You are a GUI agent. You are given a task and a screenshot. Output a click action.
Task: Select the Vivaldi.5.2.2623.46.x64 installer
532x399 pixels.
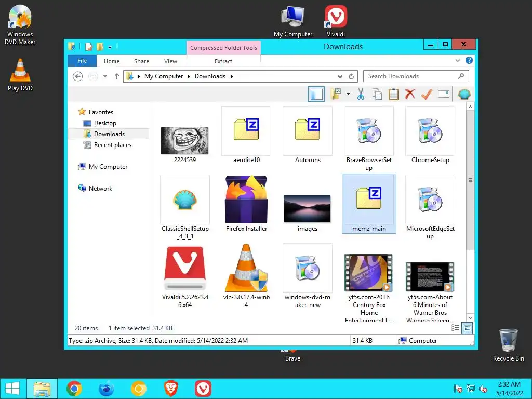(x=185, y=277)
